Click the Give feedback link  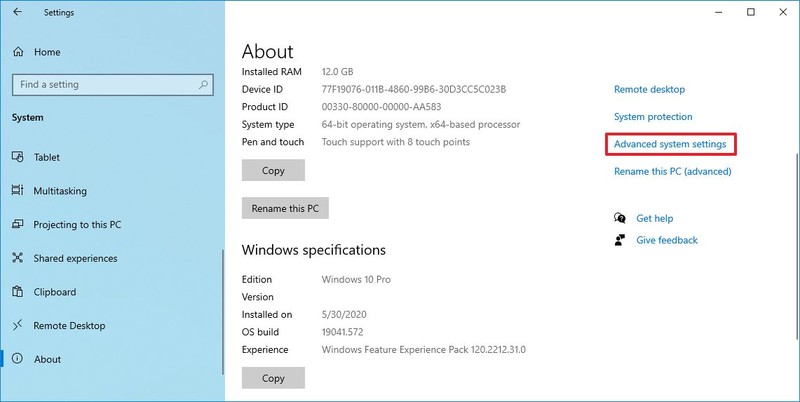[x=667, y=240]
